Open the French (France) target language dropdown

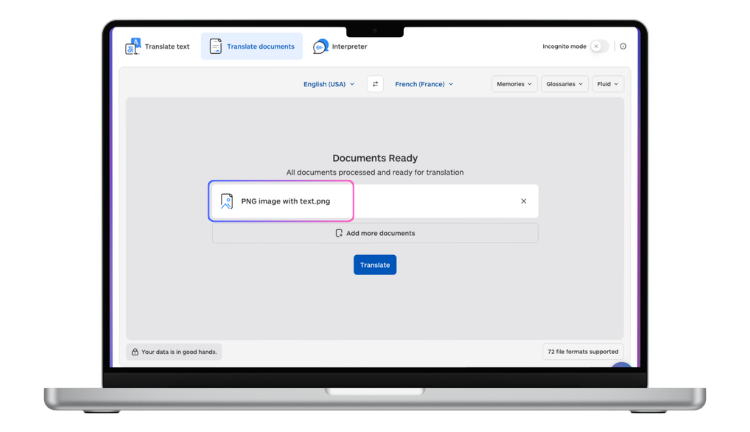point(424,84)
